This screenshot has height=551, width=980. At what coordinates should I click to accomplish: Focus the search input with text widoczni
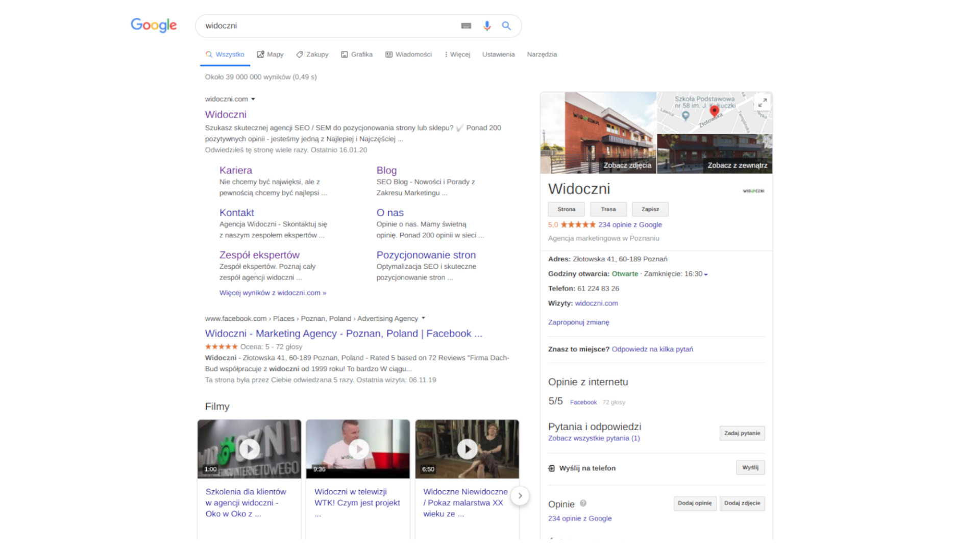tap(329, 26)
